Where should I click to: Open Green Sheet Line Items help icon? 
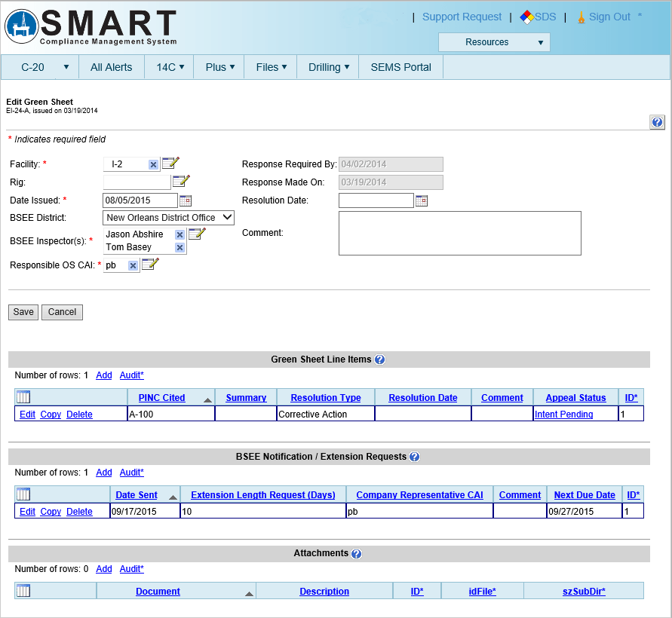point(379,359)
